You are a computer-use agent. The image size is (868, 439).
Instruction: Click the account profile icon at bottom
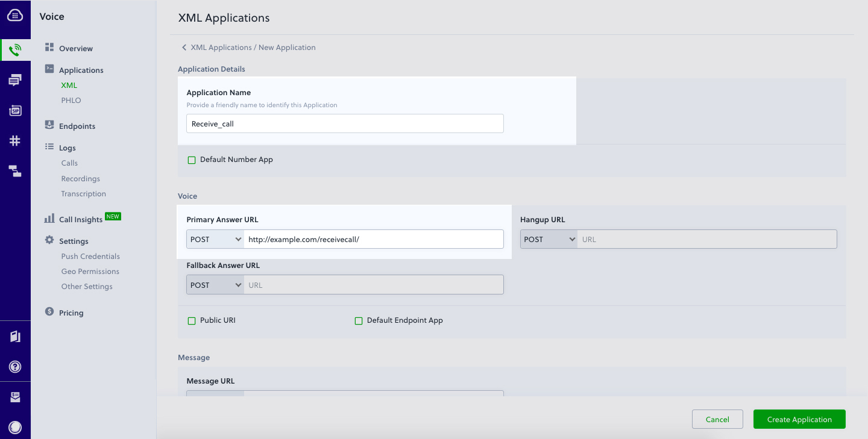[x=15, y=427]
